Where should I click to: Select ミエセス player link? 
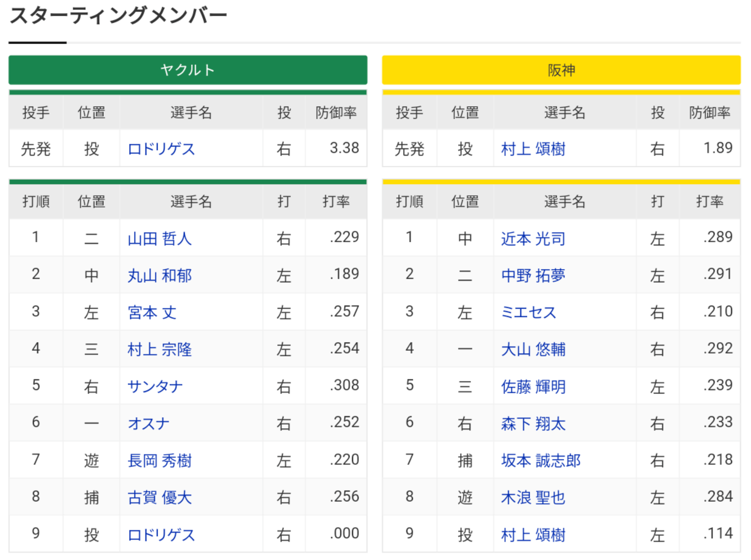click(528, 313)
